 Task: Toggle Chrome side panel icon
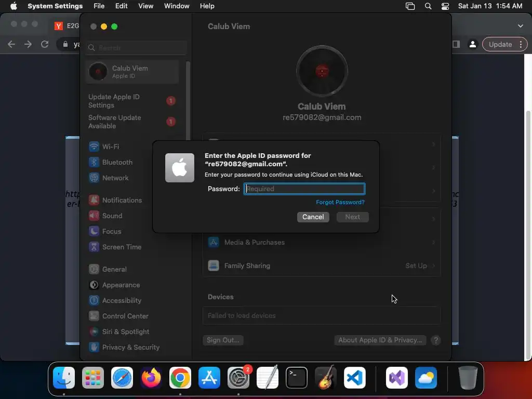pyautogui.click(x=456, y=45)
